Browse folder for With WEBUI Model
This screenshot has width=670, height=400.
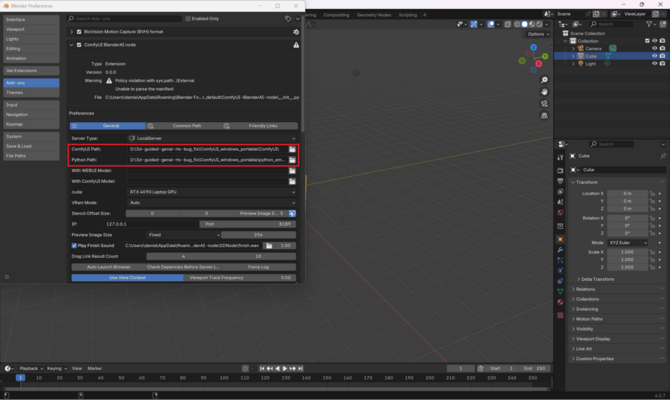click(292, 171)
